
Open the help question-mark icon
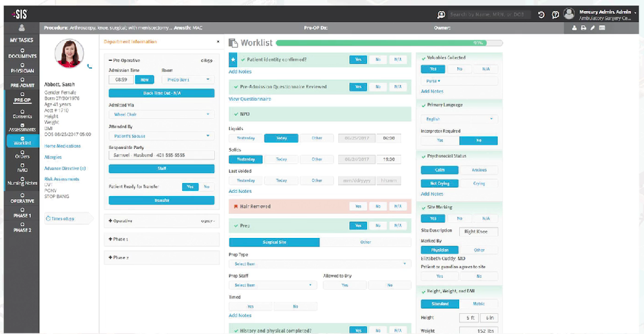click(555, 14)
